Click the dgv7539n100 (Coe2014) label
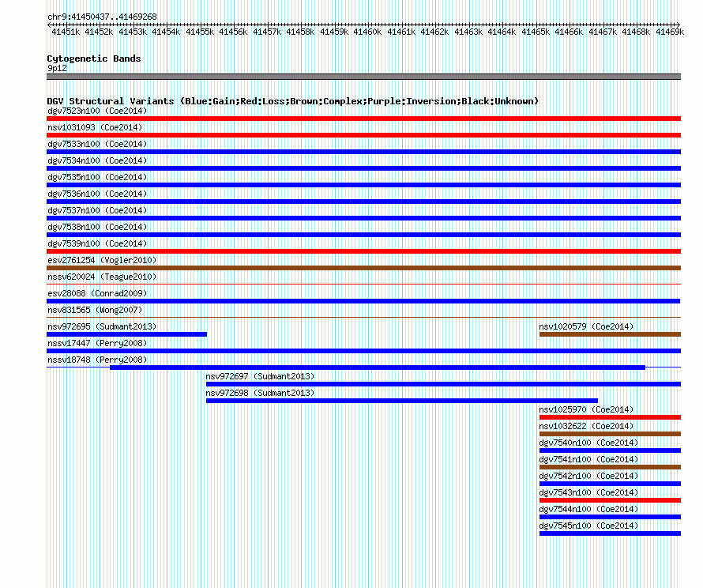703x588 pixels. click(97, 243)
